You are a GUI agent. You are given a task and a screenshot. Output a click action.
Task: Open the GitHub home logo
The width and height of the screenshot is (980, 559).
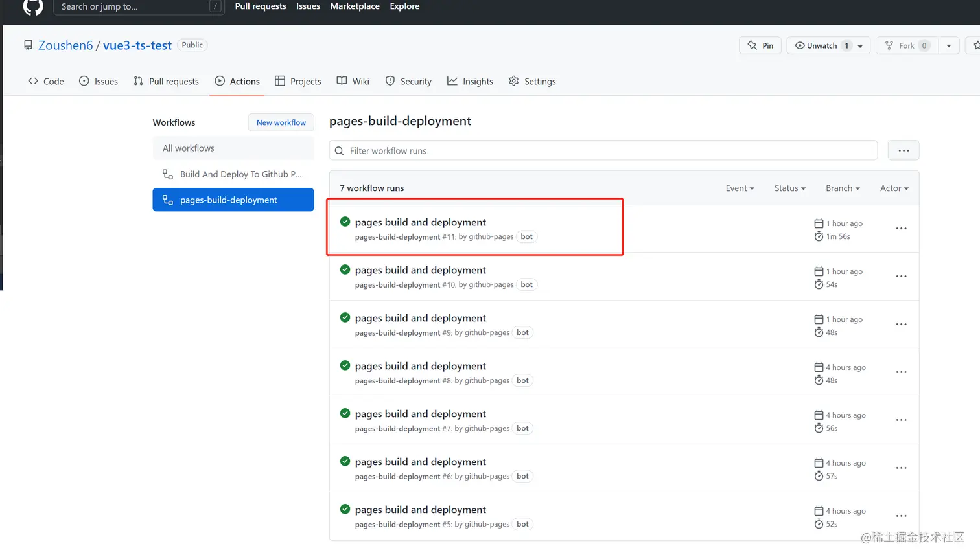(33, 6)
